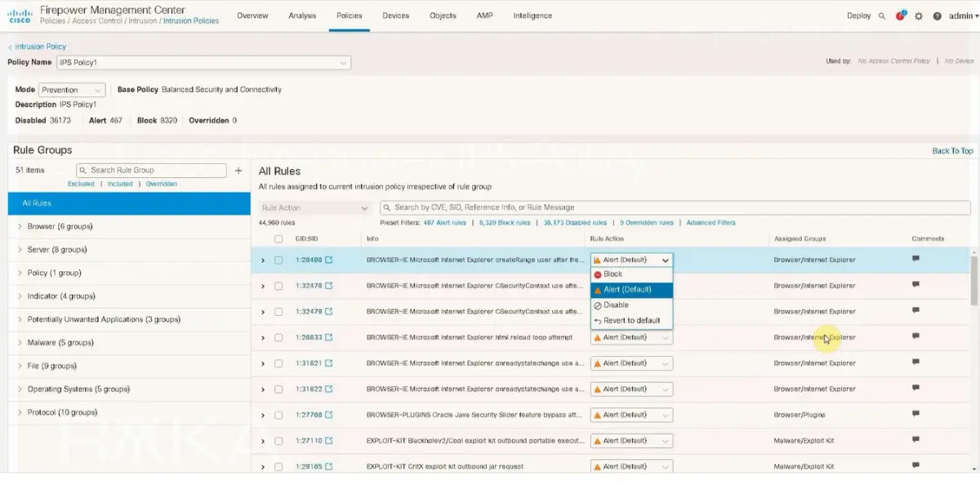Open comment icon for rule 1:26633
The width and height of the screenshot is (980, 490).
point(915,336)
